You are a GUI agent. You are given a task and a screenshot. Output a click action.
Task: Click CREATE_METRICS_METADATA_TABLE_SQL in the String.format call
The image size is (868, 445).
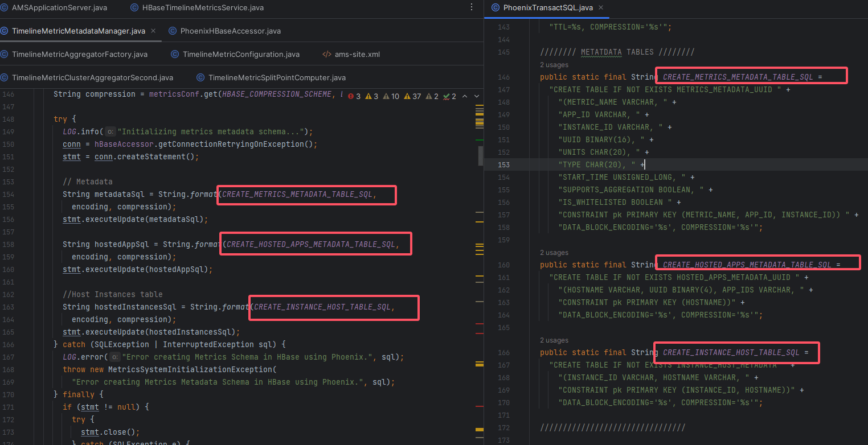[x=297, y=194]
